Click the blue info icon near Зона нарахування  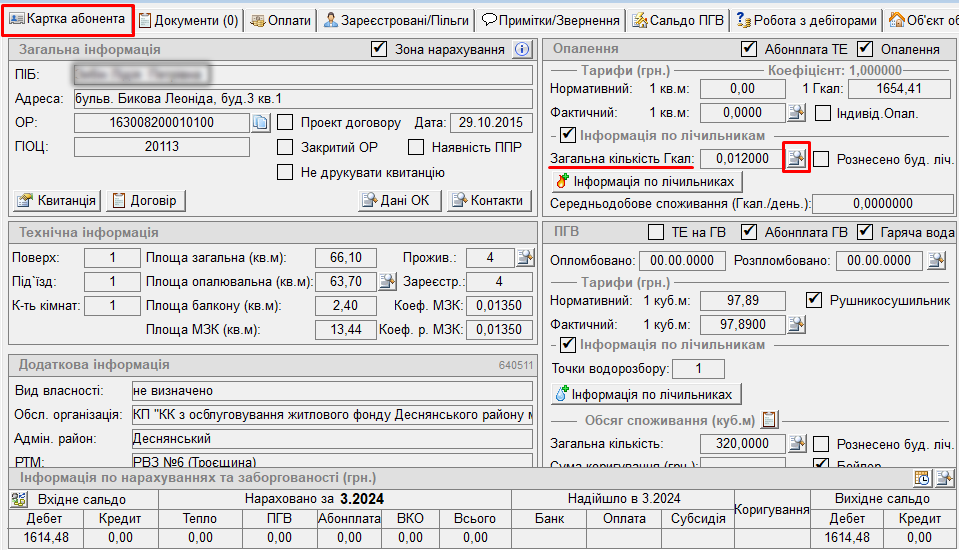[522, 49]
